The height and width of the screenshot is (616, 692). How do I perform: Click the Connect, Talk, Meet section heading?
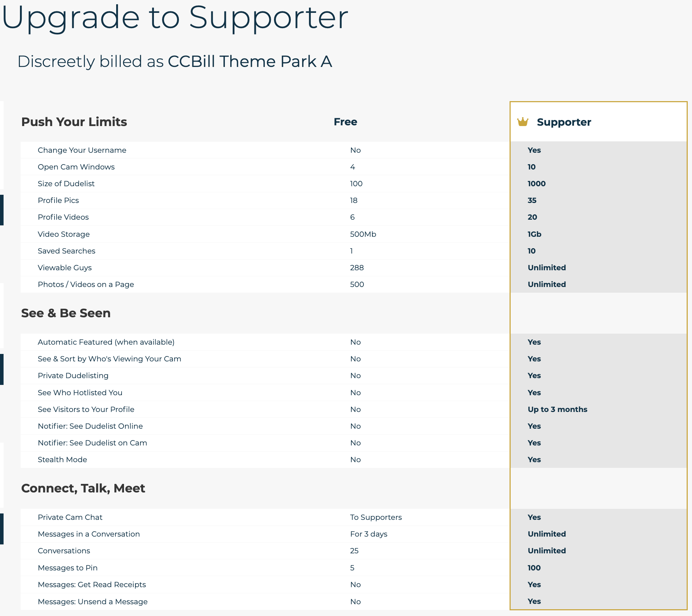pos(83,488)
